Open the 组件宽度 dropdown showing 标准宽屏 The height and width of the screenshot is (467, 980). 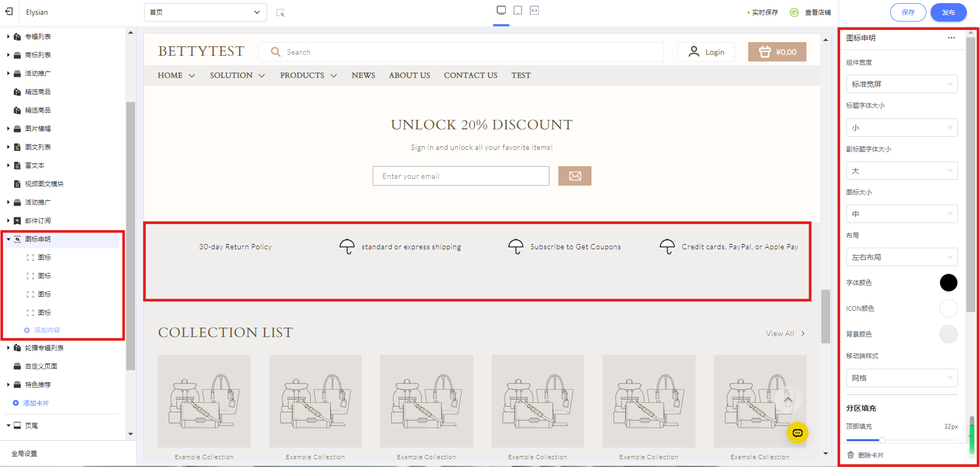901,84
